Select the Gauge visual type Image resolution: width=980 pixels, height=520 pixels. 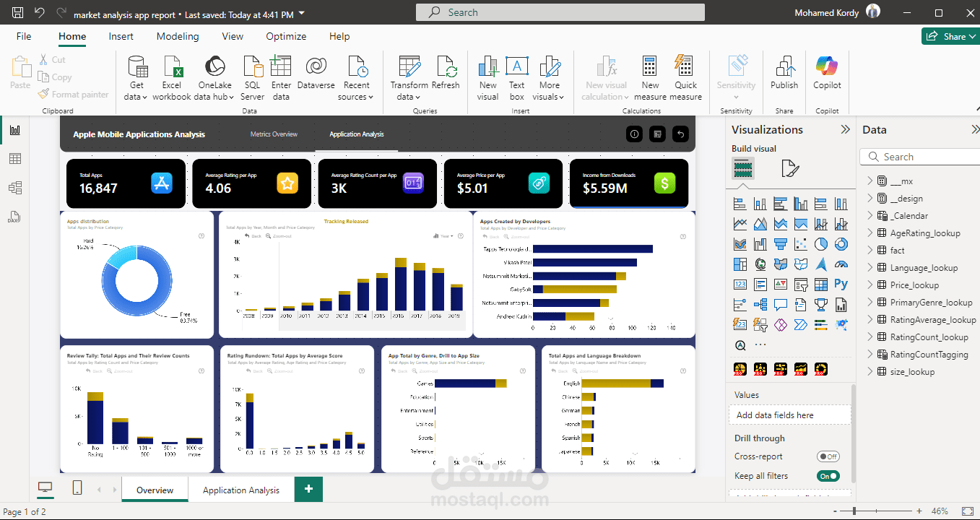click(841, 264)
